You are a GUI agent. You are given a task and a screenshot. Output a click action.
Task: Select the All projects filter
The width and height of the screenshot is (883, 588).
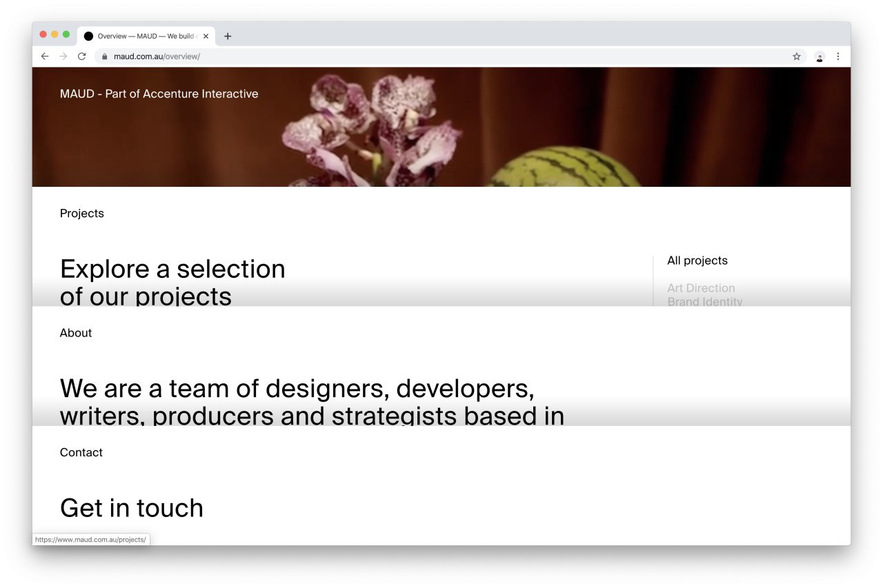pos(697,261)
